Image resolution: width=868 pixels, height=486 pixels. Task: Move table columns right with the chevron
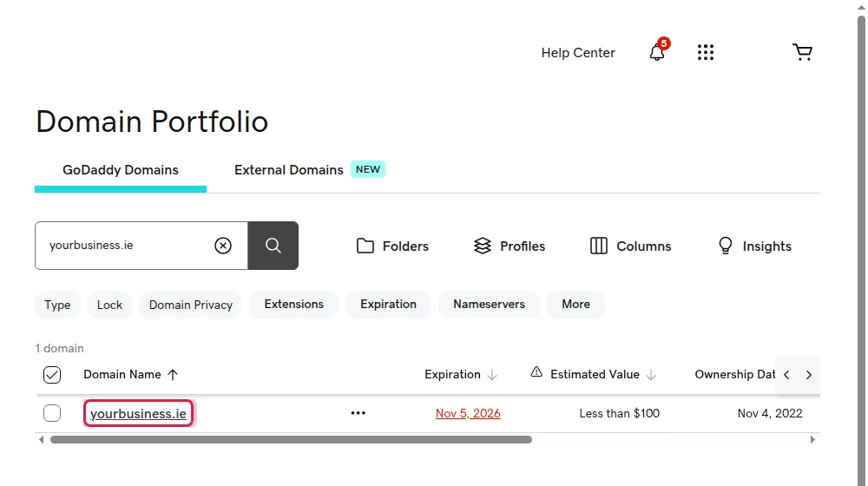809,375
